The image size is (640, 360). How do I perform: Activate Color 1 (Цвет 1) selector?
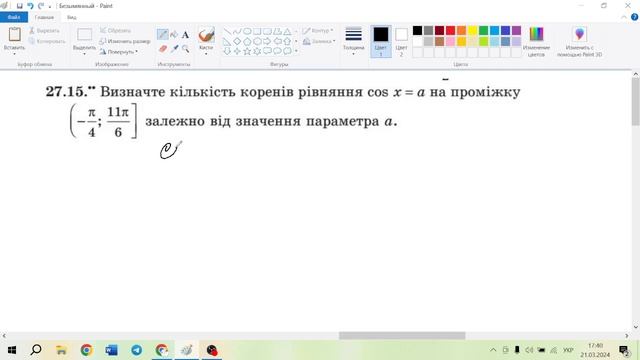coord(381,41)
